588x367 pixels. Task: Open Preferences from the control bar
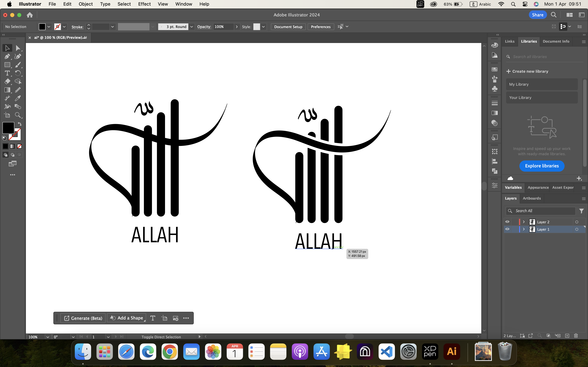(x=320, y=27)
